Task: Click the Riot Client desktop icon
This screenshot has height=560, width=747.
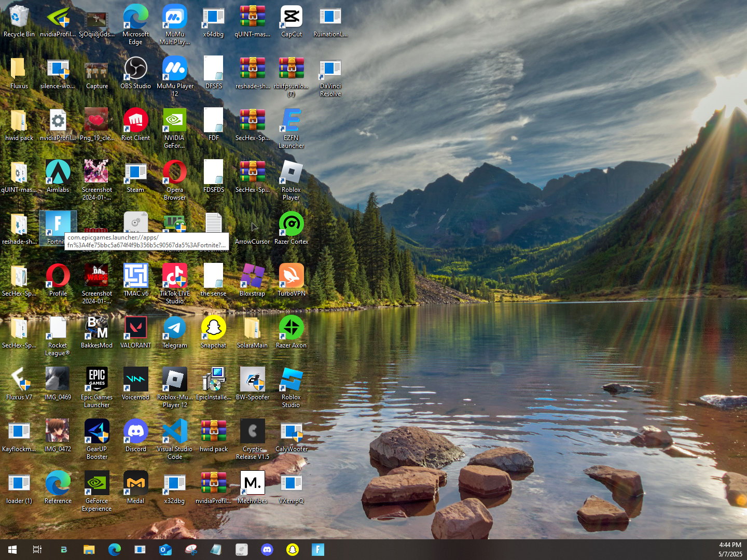Action: 135,124
